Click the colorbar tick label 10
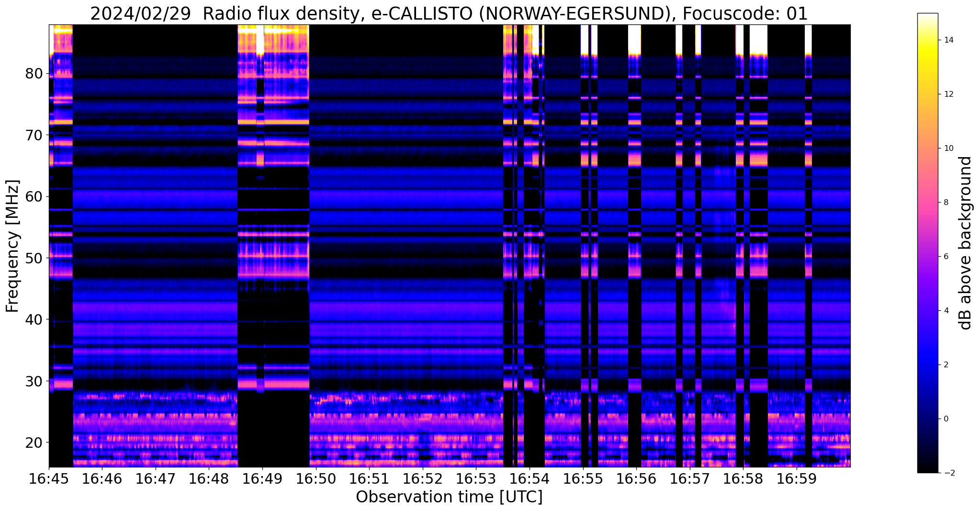 pyautogui.click(x=947, y=148)
